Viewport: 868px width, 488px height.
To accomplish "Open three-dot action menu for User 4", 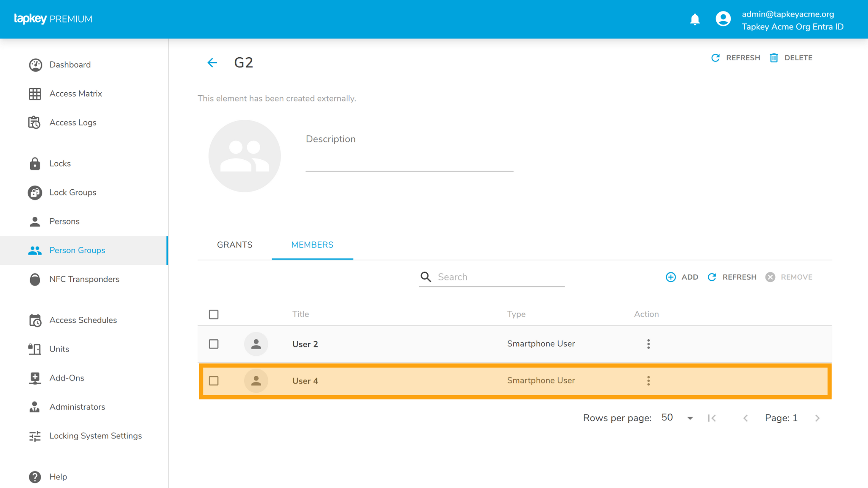I will 648,381.
